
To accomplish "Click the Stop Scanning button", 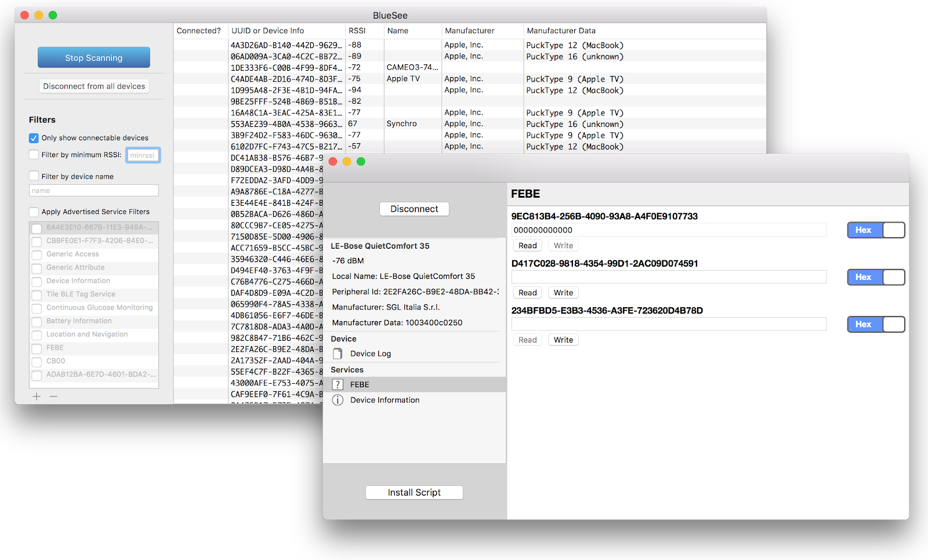I will click(94, 57).
